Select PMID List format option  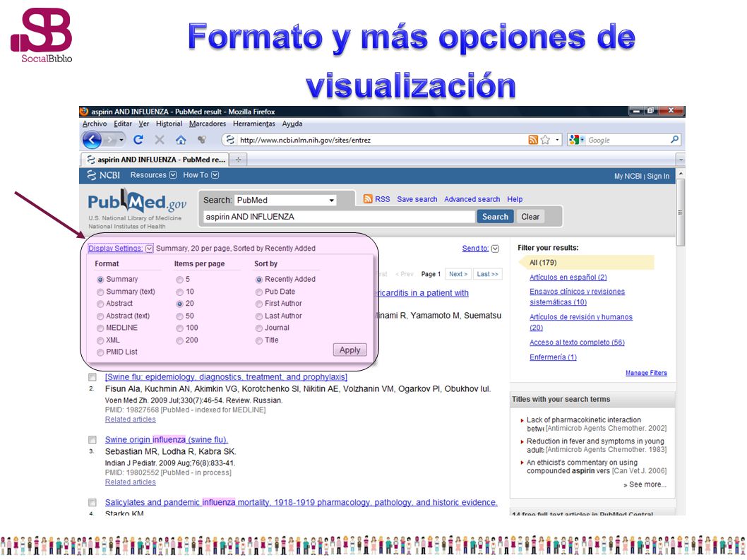click(x=100, y=352)
